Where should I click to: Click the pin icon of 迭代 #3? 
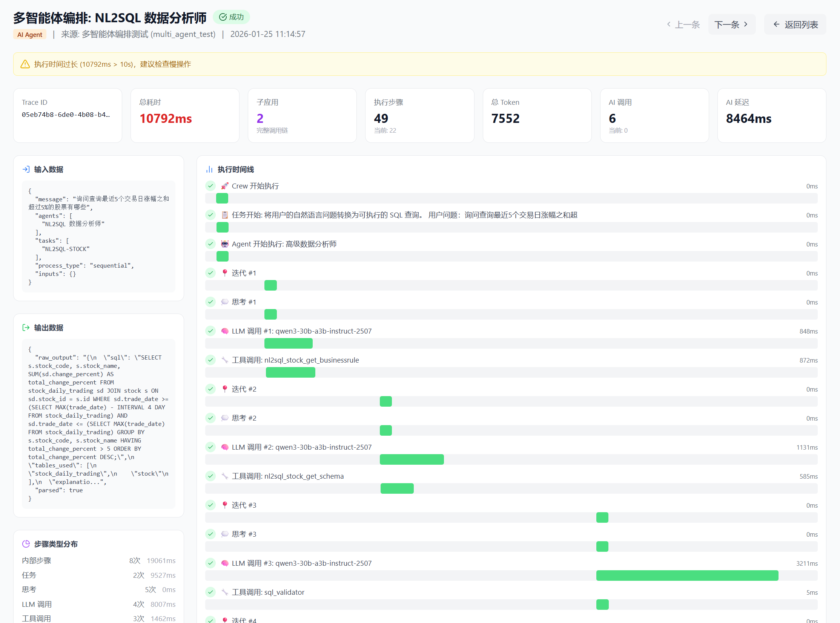tap(224, 505)
